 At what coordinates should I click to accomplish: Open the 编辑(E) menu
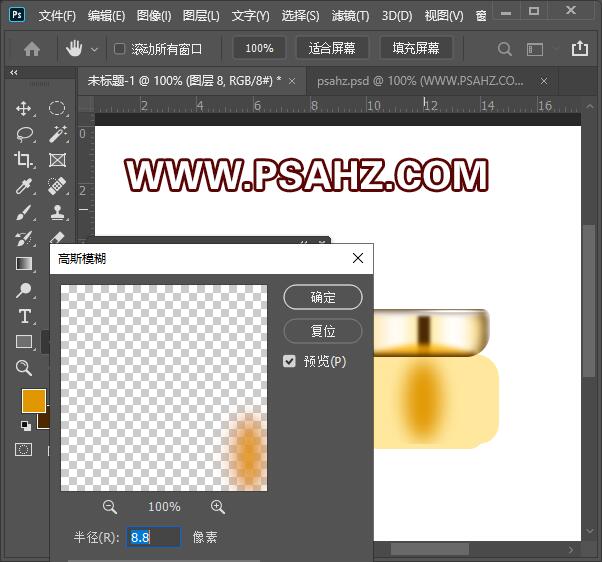[106, 16]
